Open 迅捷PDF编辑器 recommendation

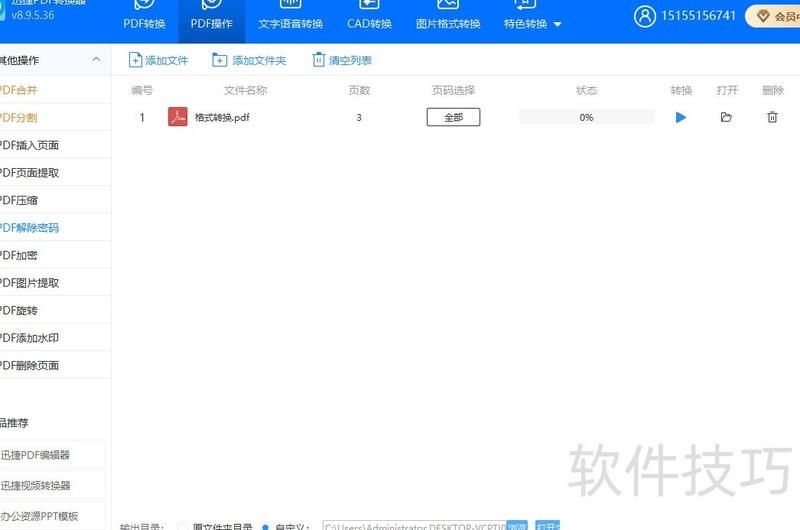click(51, 455)
